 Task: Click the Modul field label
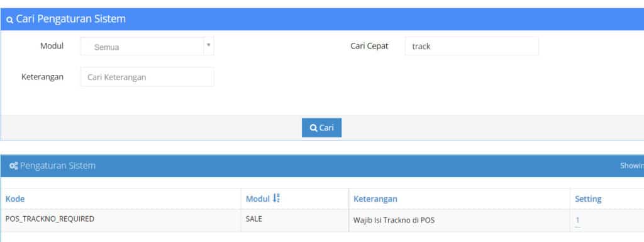point(52,46)
